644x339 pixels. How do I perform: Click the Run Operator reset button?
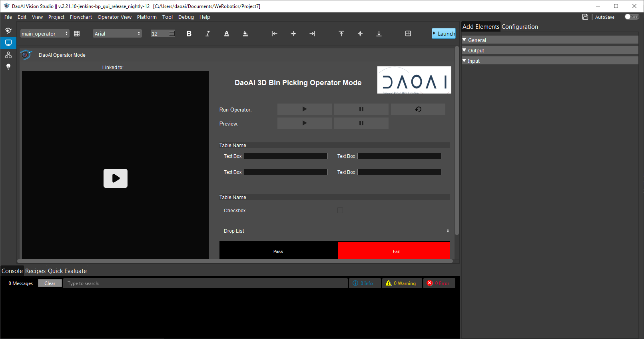point(418,109)
